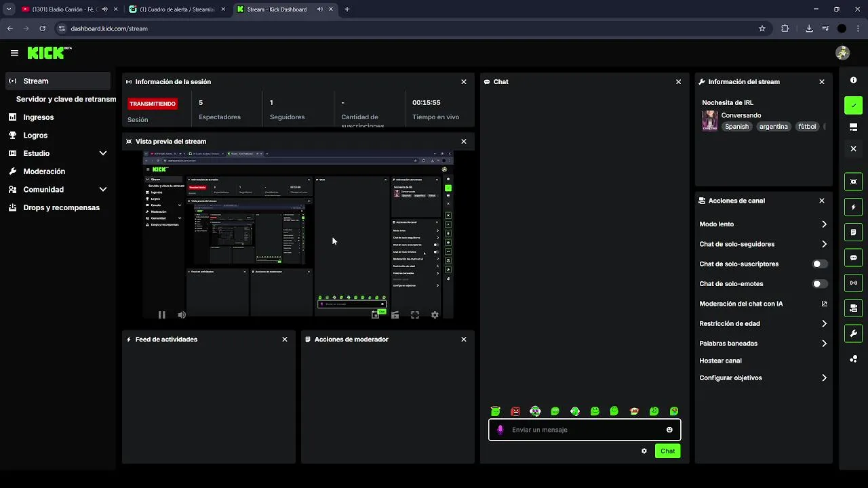Open the hamburger menu beside the Kick logo
This screenshot has width=868, height=488.
point(14,53)
